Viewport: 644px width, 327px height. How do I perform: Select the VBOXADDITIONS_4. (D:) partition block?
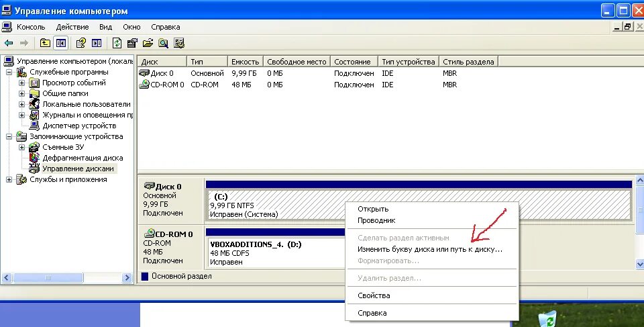pyautogui.click(x=275, y=253)
